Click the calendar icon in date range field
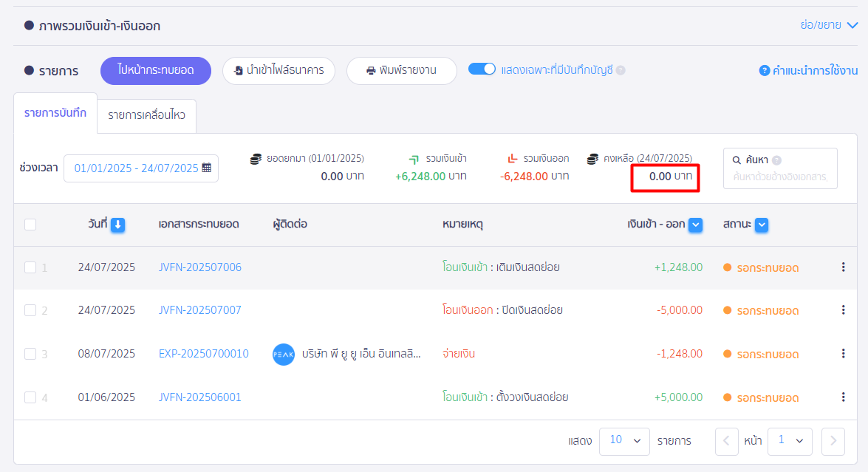868x472 pixels. point(207,168)
